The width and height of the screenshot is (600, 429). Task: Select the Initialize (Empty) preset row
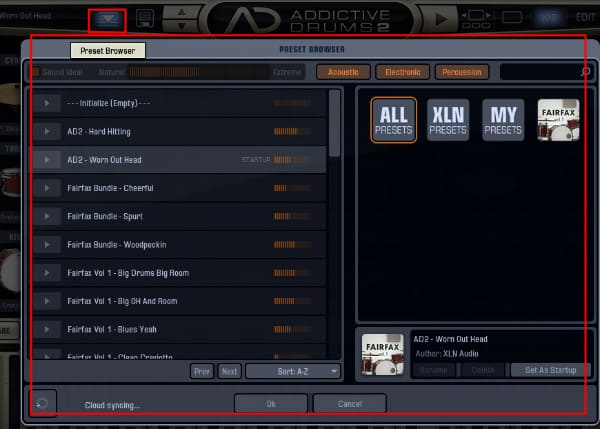point(179,103)
